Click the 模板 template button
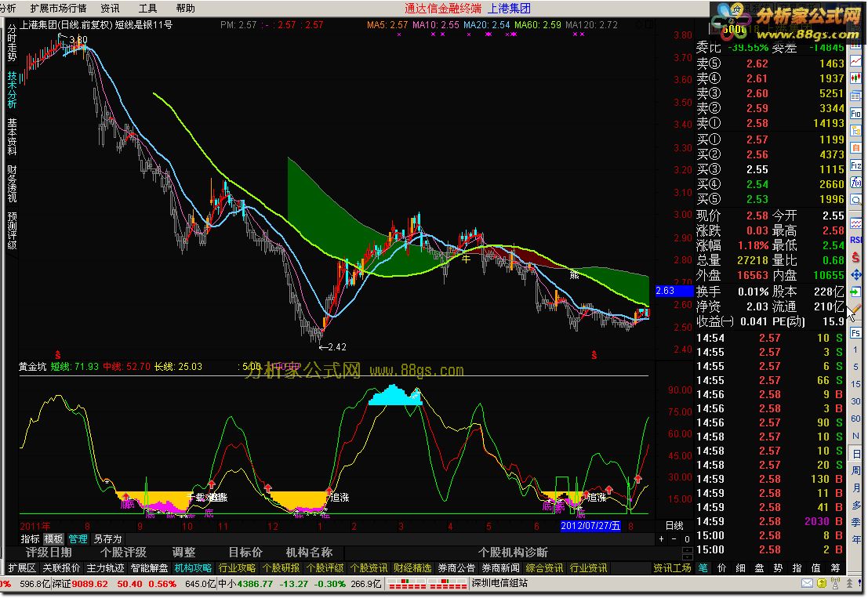Screen dimensions: 868x598 click(x=53, y=538)
